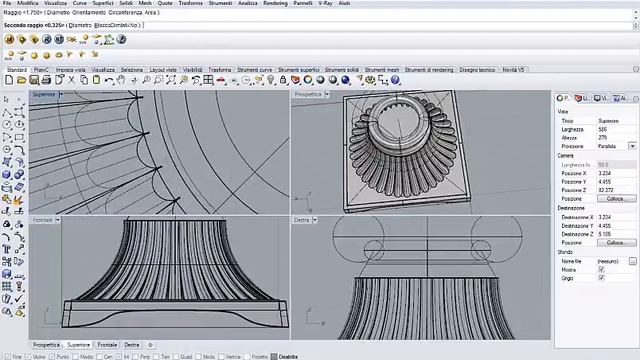The image size is (640, 360).
Task: Click the New document icon
Action: [9, 80]
